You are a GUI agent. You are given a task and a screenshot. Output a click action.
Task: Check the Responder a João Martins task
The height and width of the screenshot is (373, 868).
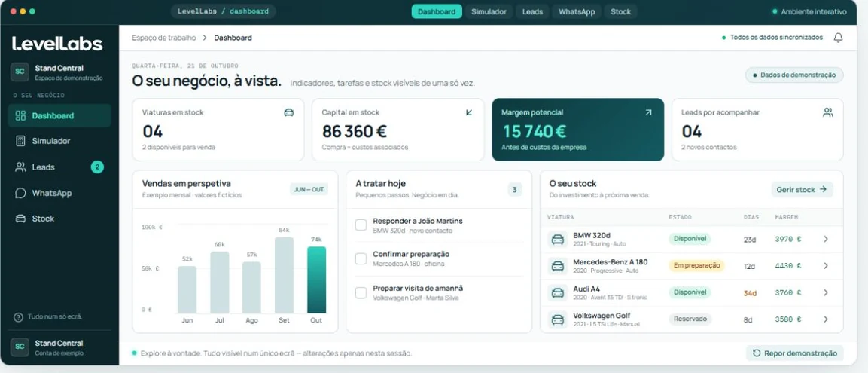pos(361,225)
